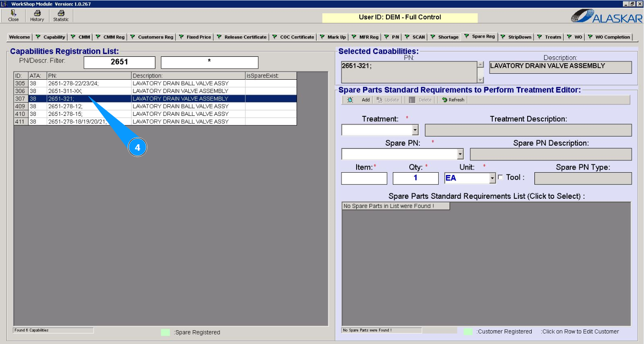
Task: Click the Qty field showing 1
Action: pyautogui.click(x=416, y=178)
